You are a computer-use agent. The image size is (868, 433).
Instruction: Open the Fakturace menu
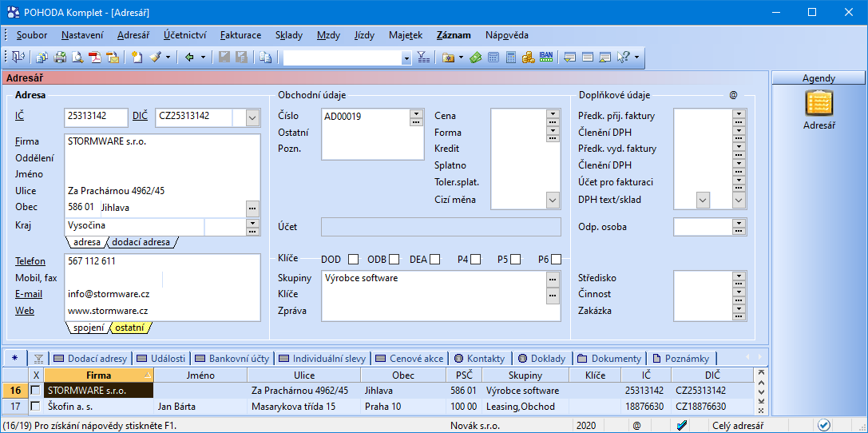pyautogui.click(x=241, y=35)
